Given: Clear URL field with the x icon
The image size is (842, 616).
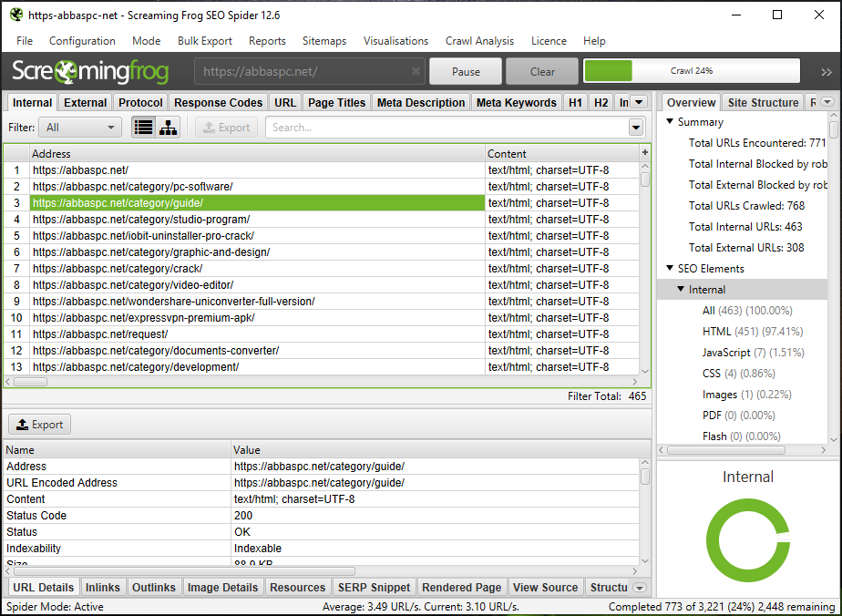Looking at the screenshot, I should pos(416,71).
